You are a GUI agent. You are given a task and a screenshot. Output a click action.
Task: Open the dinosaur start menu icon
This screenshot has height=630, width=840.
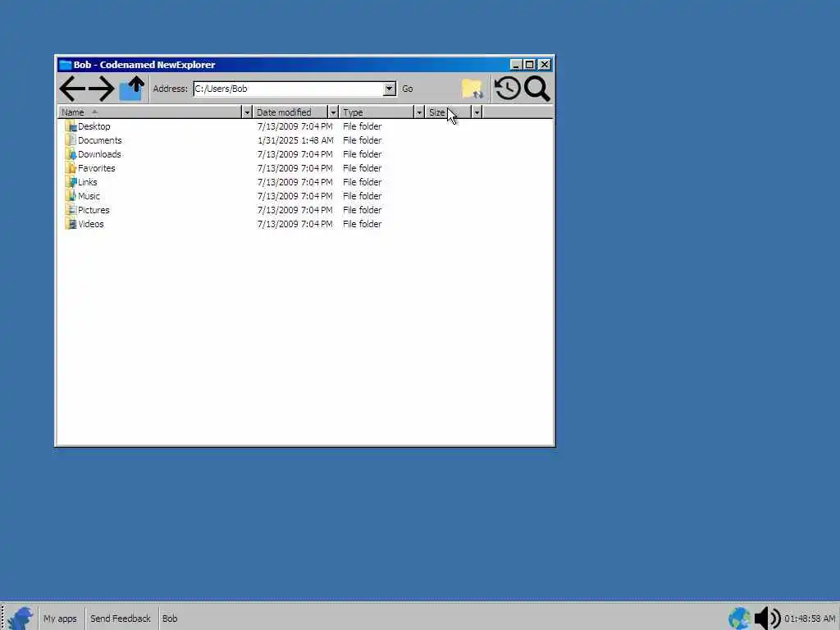coord(21,619)
